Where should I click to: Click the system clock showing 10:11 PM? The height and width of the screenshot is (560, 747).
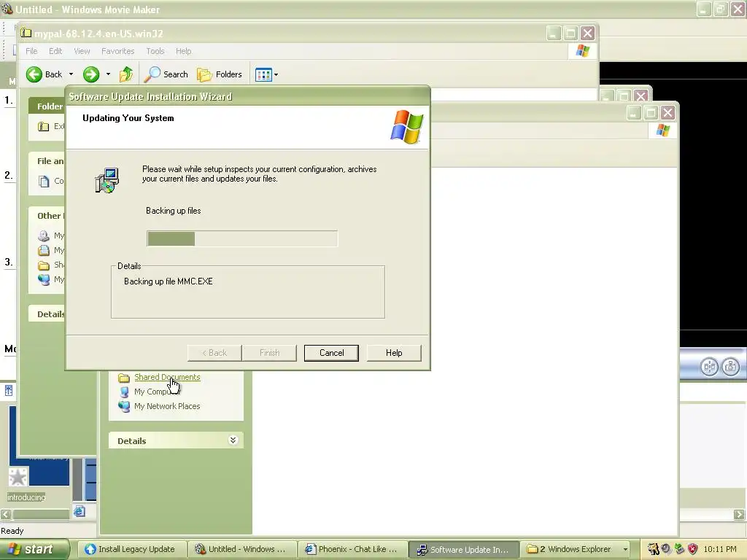click(720, 549)
